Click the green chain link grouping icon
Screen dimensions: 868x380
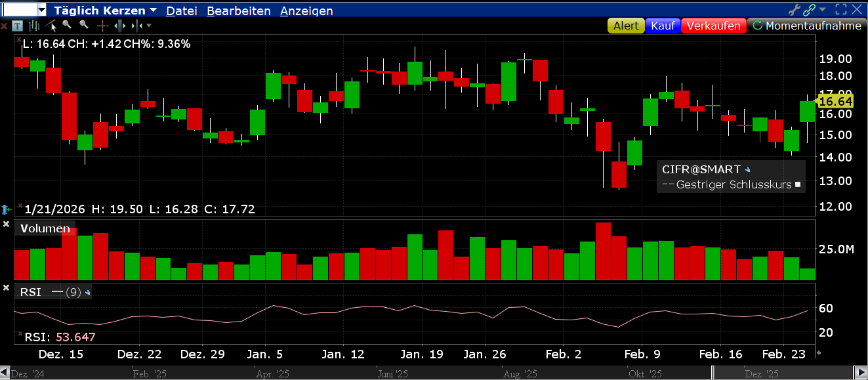coord(810,10)
